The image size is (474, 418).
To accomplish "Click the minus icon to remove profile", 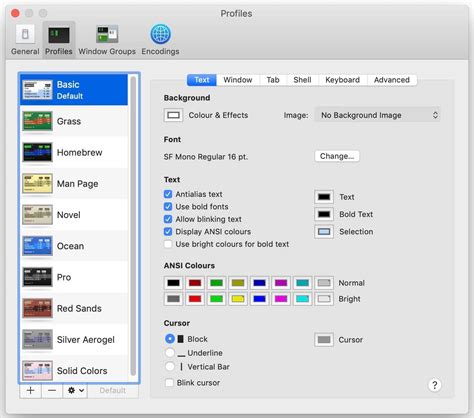I will coord(52,390).
